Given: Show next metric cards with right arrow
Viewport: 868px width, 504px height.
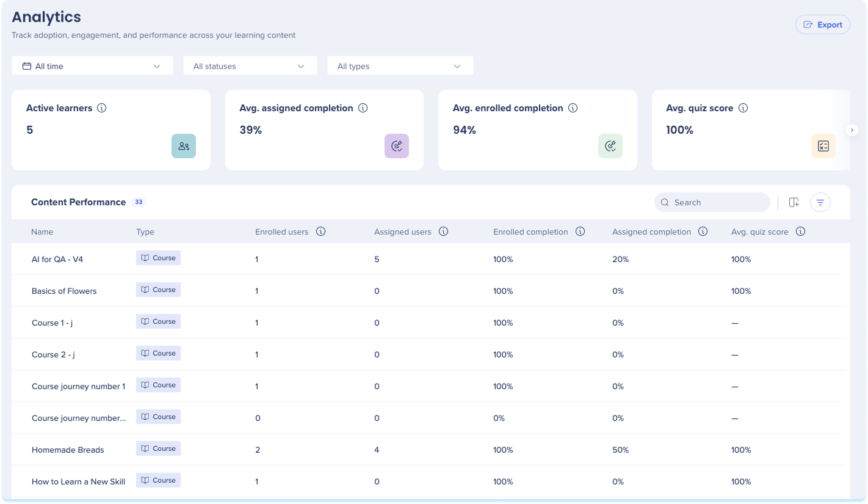Looking at the screenshot, I should point(853,130).
